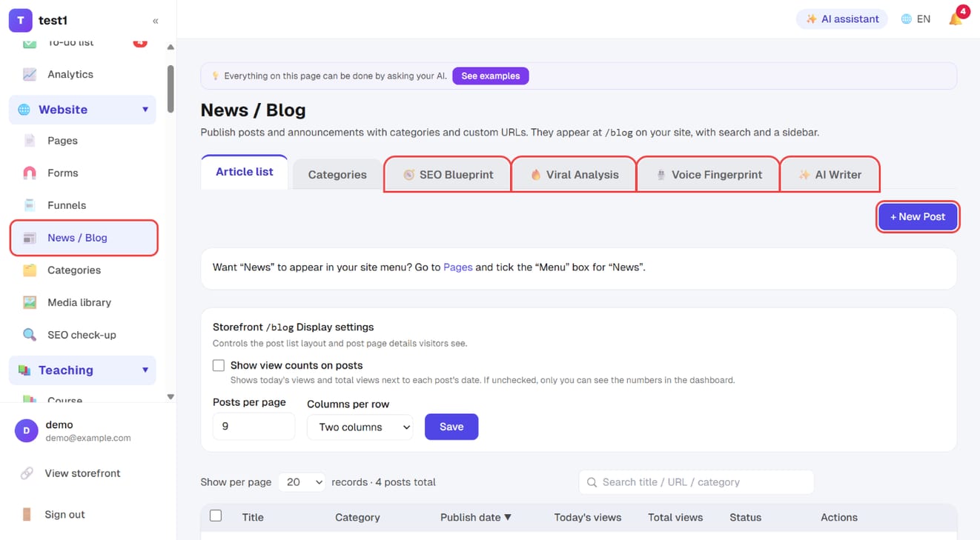980x540 pixels.
Task: Click the Funnels icon in sidebar
Action: (x=30, y=205)
